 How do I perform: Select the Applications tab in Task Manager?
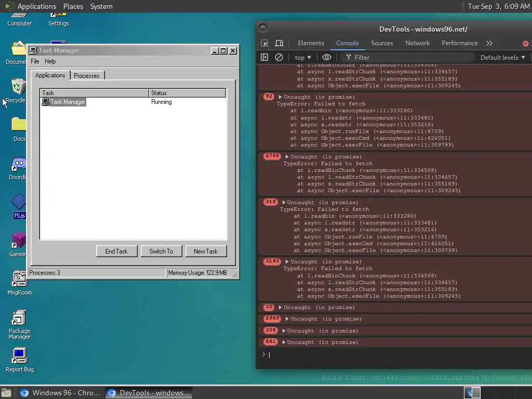pyautogui.click(x=50, y=75)
